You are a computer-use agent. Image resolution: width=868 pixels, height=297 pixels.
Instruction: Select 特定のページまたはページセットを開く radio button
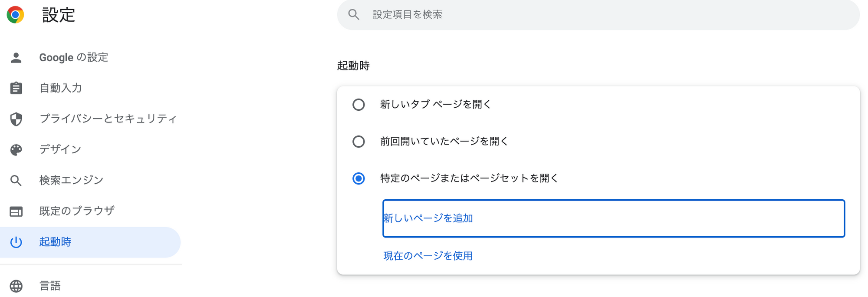tap(358, 178)
